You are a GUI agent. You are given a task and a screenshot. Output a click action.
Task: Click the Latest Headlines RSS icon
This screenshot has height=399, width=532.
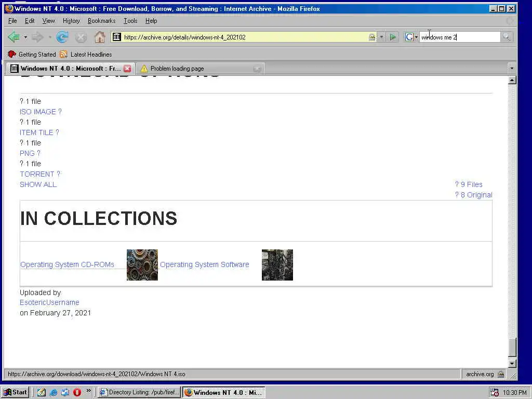[63, 54]
